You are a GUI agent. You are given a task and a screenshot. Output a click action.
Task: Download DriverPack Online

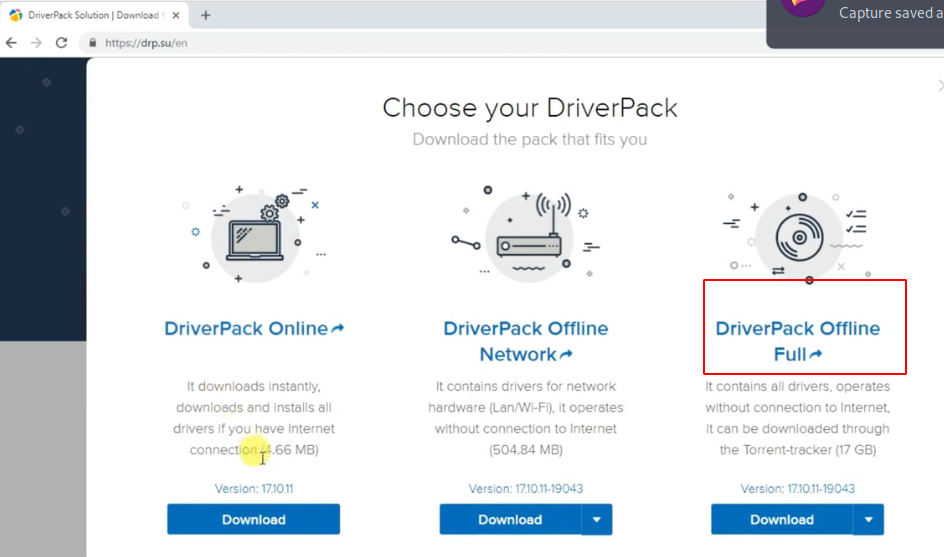(x=253, y=519)
